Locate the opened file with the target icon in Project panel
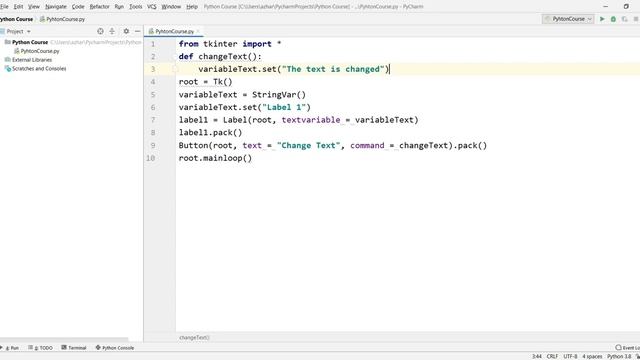 100,31
